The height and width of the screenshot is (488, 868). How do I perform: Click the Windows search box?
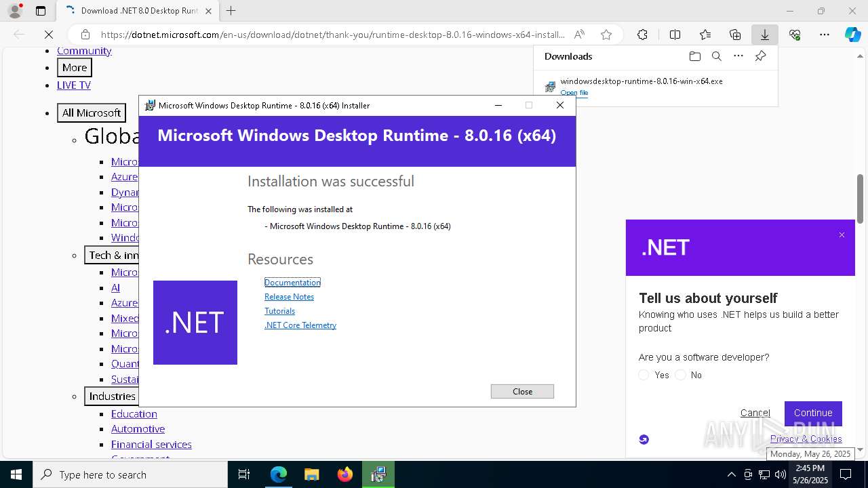pyautogui.click(x=130, y=474)
